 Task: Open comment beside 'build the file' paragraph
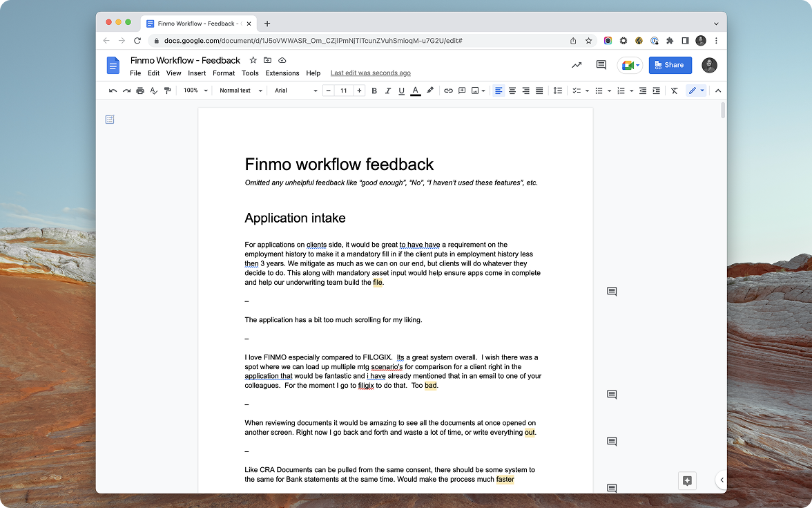[x=612, y=292]
